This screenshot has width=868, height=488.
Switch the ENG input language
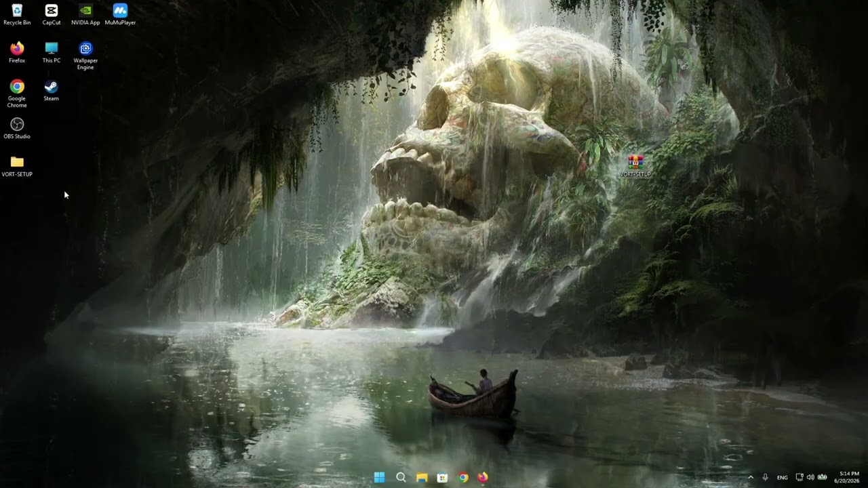point(783,477)
